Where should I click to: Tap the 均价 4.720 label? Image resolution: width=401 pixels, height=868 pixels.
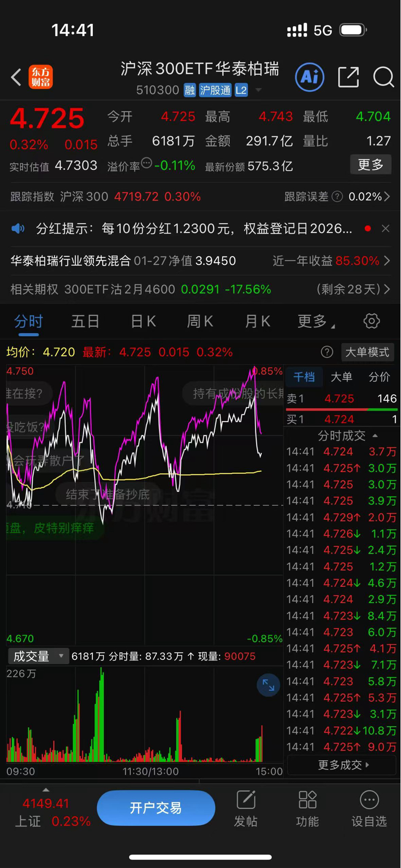[41, 352]
